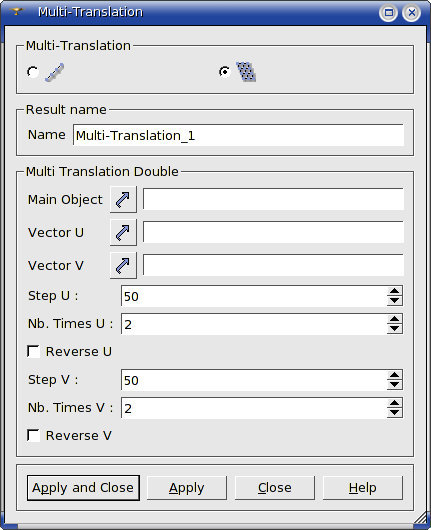Decrease Nb. Times V with the down arrow
431x530 pixels.
[x=394, y=412]
